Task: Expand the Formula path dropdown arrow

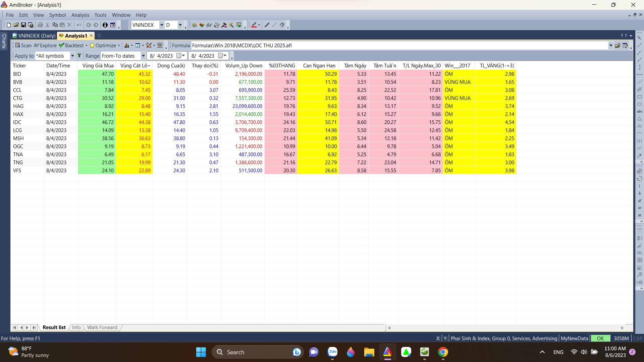Action: (610, 45)
